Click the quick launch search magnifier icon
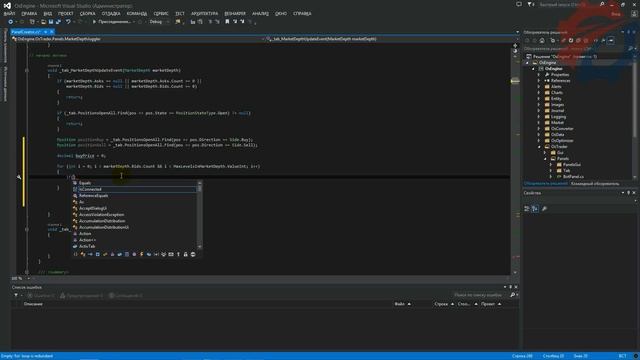 point(602,4)
